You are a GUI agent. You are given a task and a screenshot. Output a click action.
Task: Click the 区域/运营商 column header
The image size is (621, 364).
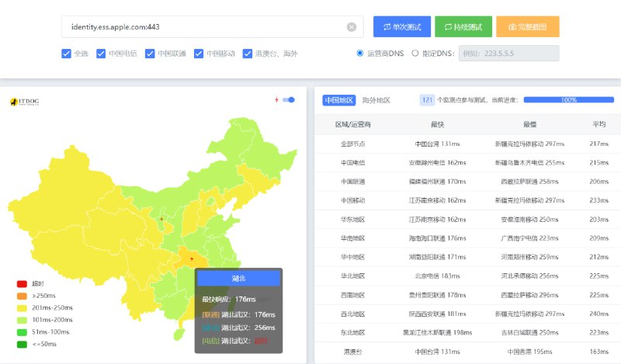tap(353, 124)
